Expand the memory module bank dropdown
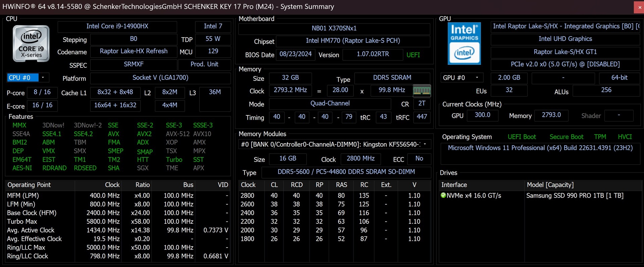Image resolution: width=644 pixels, height=267 pixels. [425, 145]
